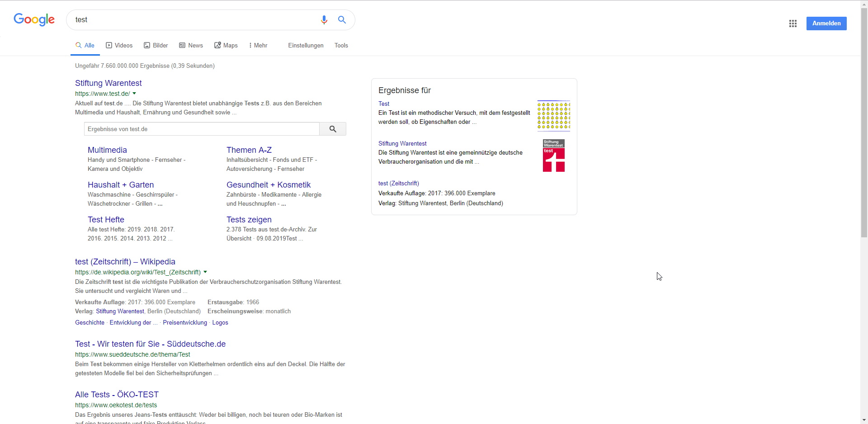The height and width of the screenshot is (424, 868).
Task: Jump to Entwicklung der section link
Action: [133, 323]
